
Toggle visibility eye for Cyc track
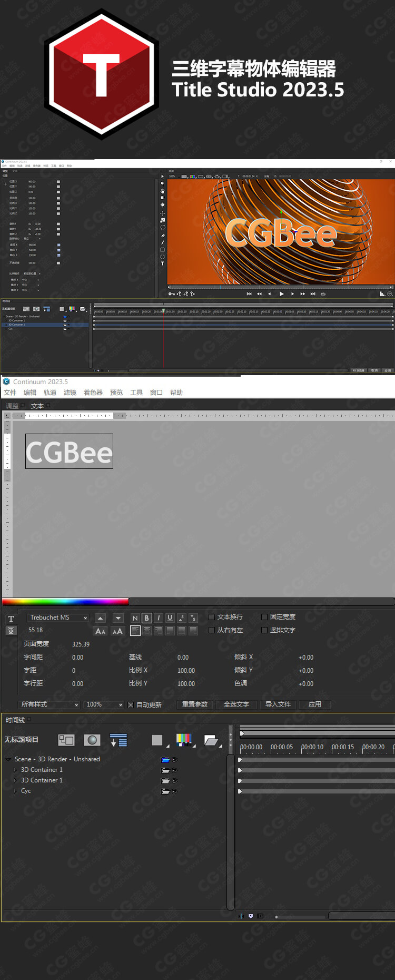click(x=175, y=791)
